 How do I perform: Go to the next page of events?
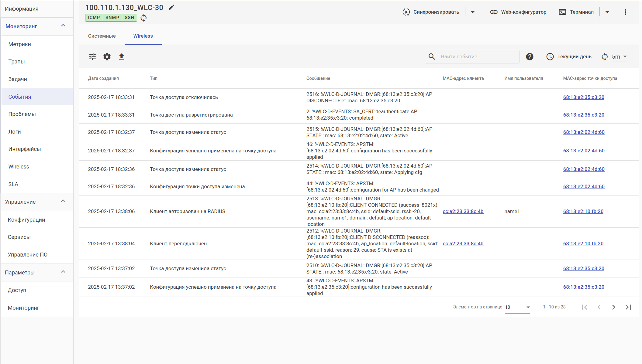(613, 307)
